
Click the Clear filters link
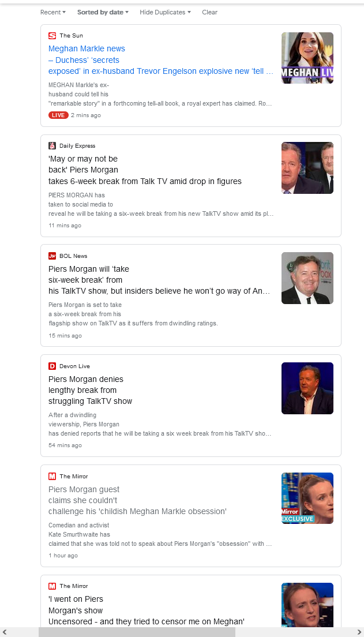pos(209,12)
